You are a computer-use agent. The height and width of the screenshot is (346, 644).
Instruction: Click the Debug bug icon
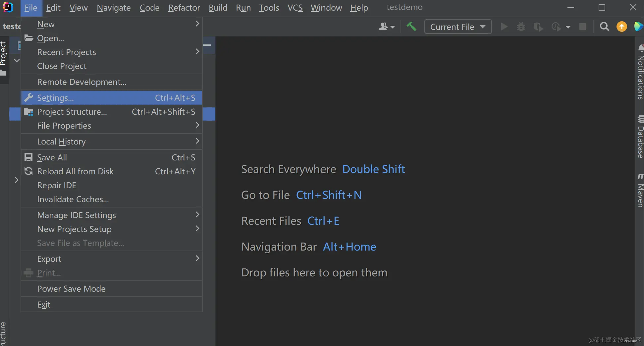tap(521, 27)
